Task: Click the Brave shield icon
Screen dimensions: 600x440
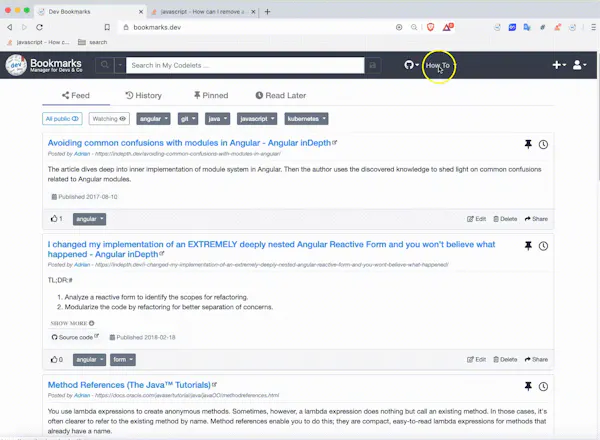Action: tap(430, 27)
